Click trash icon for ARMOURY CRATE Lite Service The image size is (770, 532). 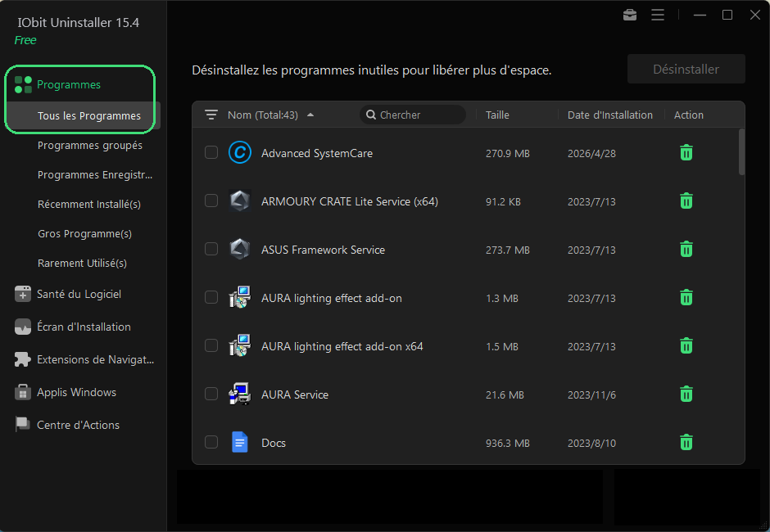pos(686,201)
